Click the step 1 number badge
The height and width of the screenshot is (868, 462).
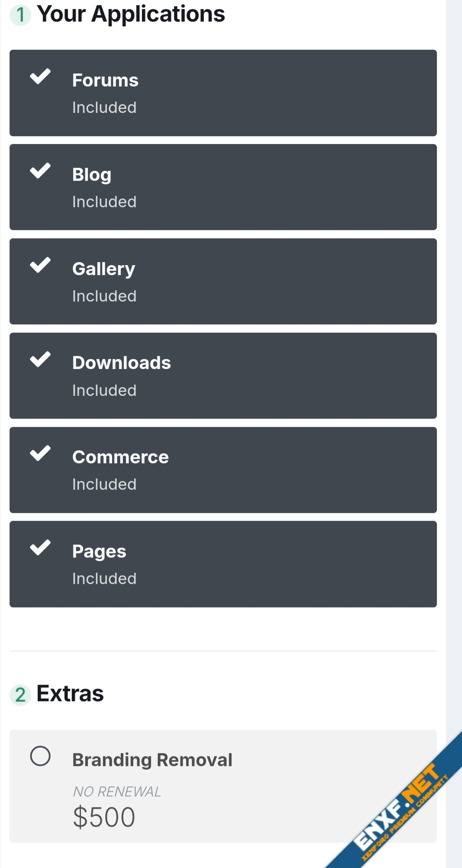[20, 15]
